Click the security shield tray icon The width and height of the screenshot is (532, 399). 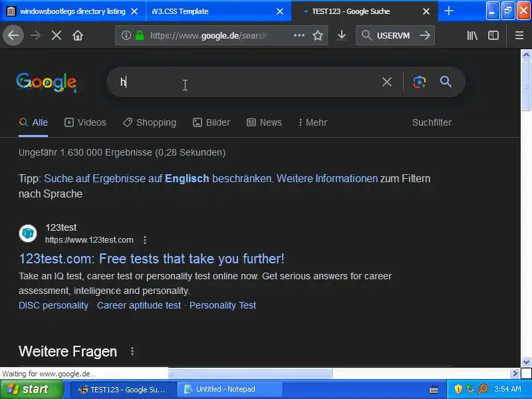coord(458,389)
